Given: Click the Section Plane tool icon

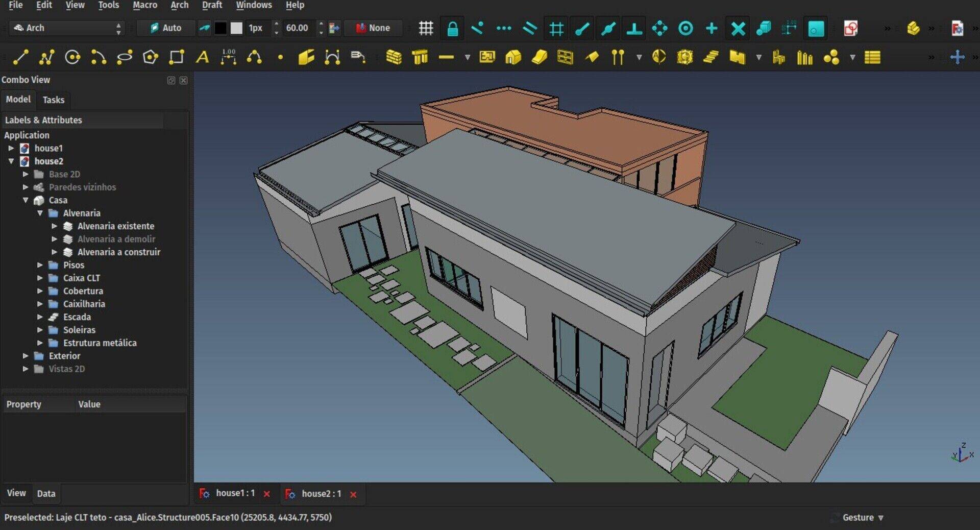Looking at the screenshot, I should click(x=659, y=57).
